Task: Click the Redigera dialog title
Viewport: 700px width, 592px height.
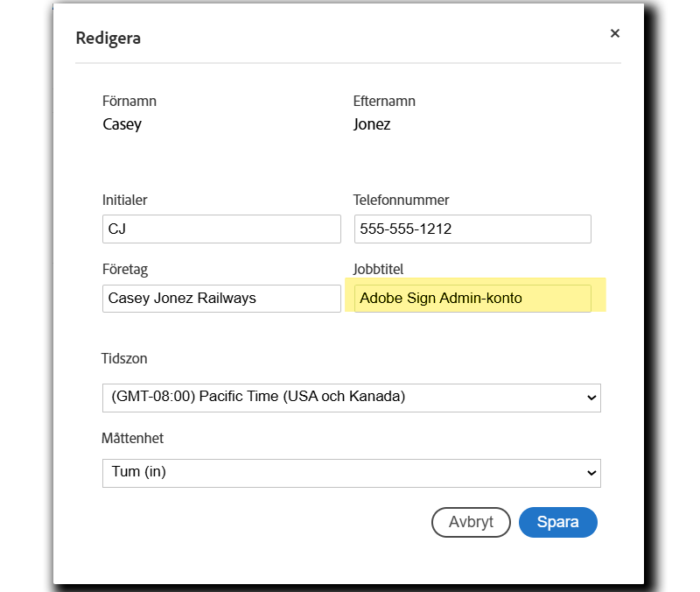Action: coord(108,39)
